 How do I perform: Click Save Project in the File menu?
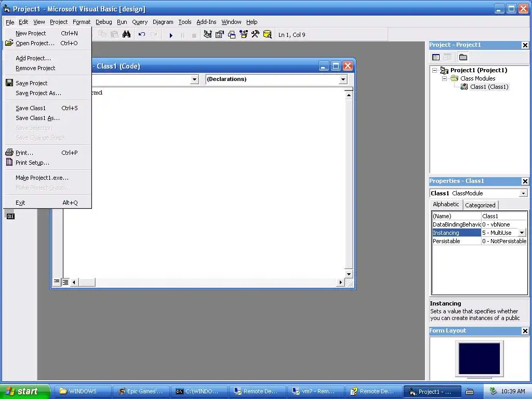[x=47, y=83]
